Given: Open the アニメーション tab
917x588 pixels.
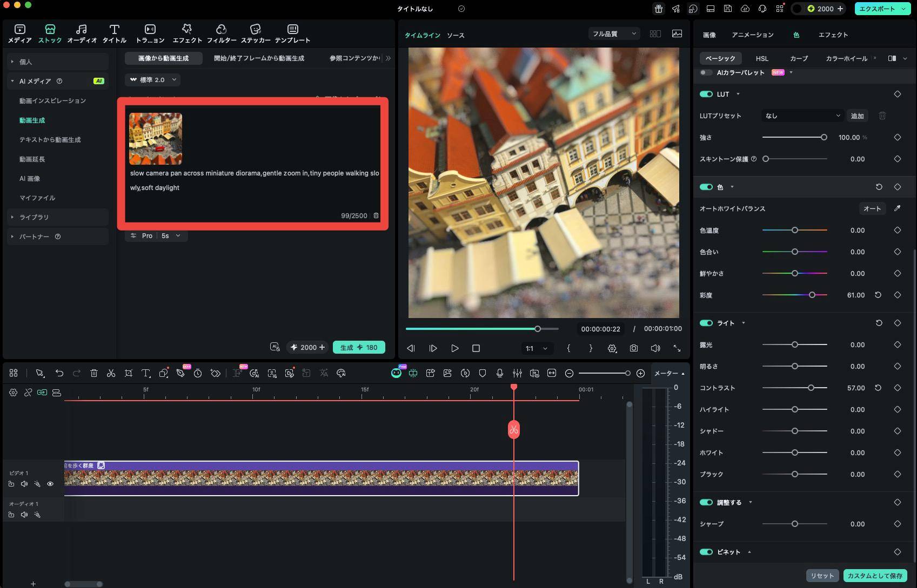Looking at the screenshot, I should tap(753, 35).
